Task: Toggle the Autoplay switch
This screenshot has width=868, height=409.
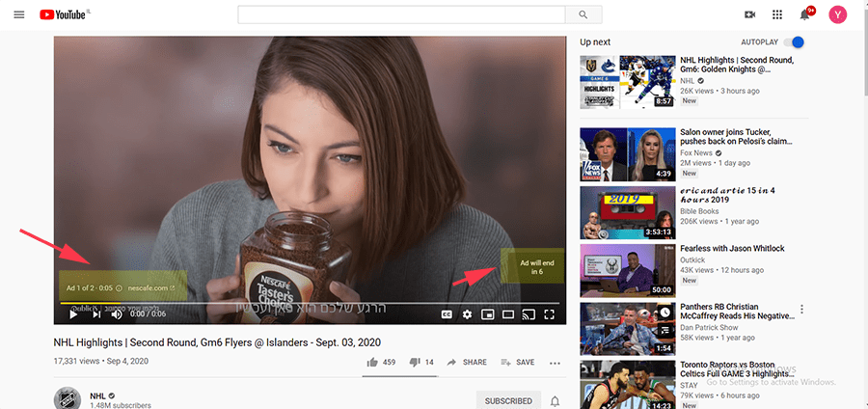Action: (x=795, y=42)
